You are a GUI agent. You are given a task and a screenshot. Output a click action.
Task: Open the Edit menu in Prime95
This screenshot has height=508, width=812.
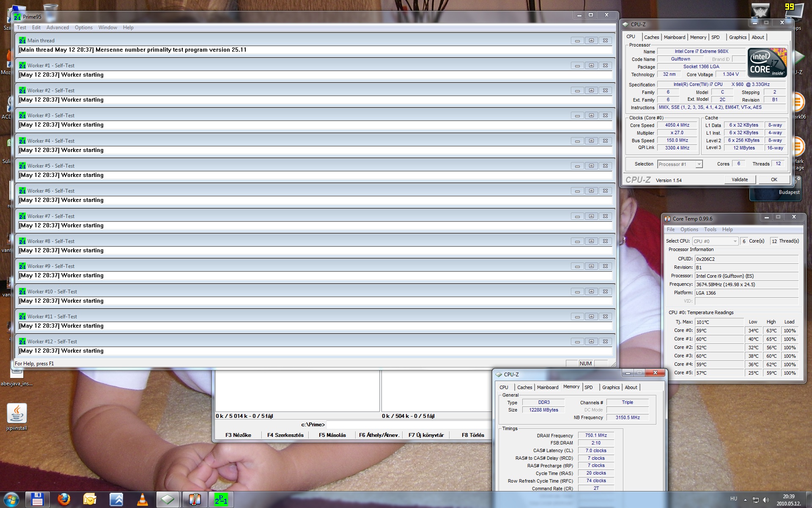coord(36,28)
